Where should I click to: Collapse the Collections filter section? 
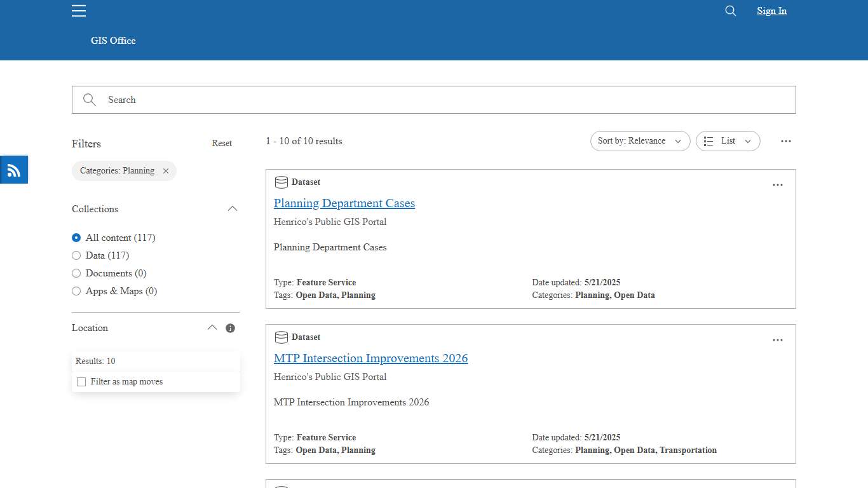[x=233, y=209]
